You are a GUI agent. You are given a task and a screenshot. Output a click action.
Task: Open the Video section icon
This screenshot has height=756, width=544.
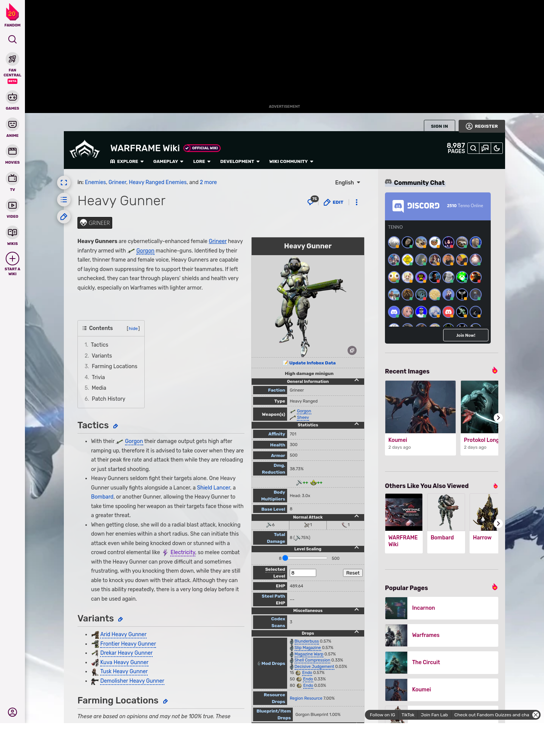pos(12,205)
